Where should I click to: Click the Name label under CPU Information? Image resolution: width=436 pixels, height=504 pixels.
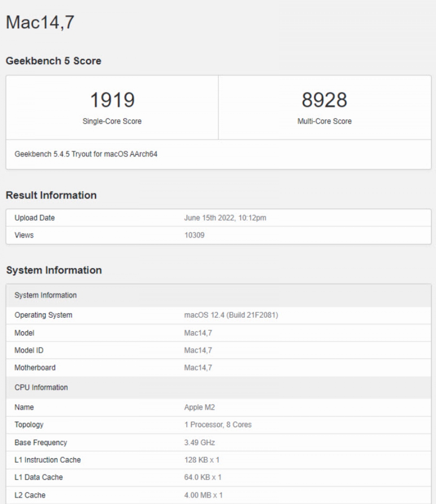click(24, 407)
